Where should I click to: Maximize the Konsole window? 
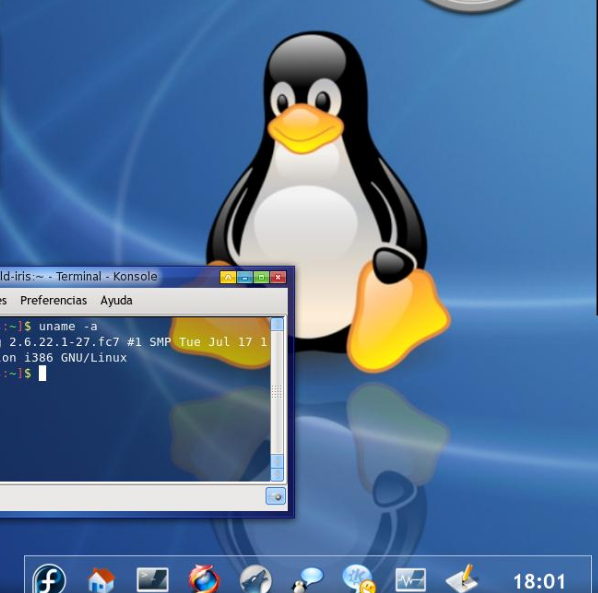point(261,277)
